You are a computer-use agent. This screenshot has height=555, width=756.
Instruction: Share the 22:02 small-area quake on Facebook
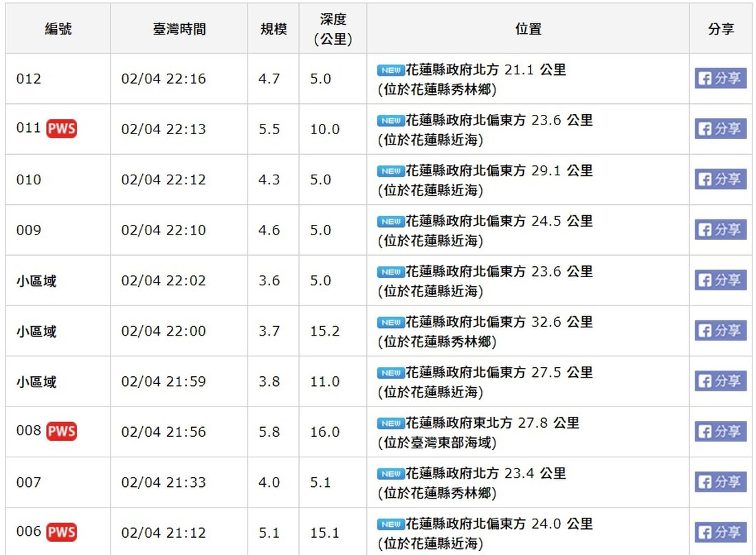pos(720,280)
